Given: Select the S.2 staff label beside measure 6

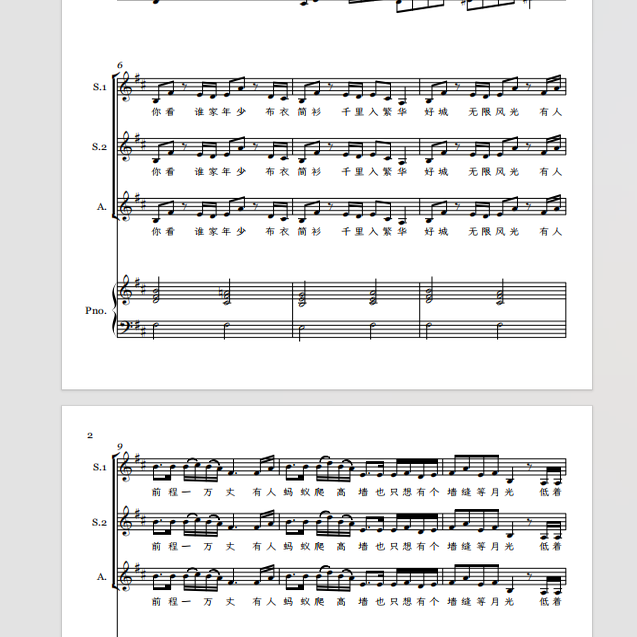Looking at the screenshot, I should tap(100, 147).
